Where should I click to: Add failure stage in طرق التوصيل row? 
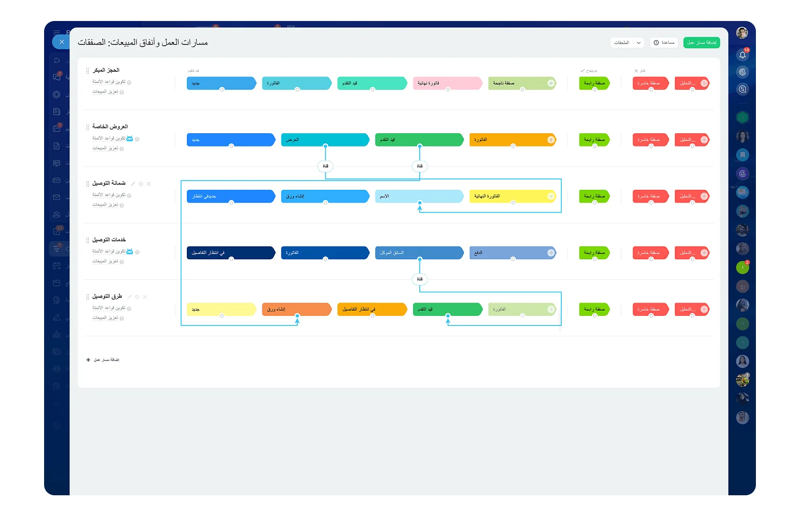704,310
